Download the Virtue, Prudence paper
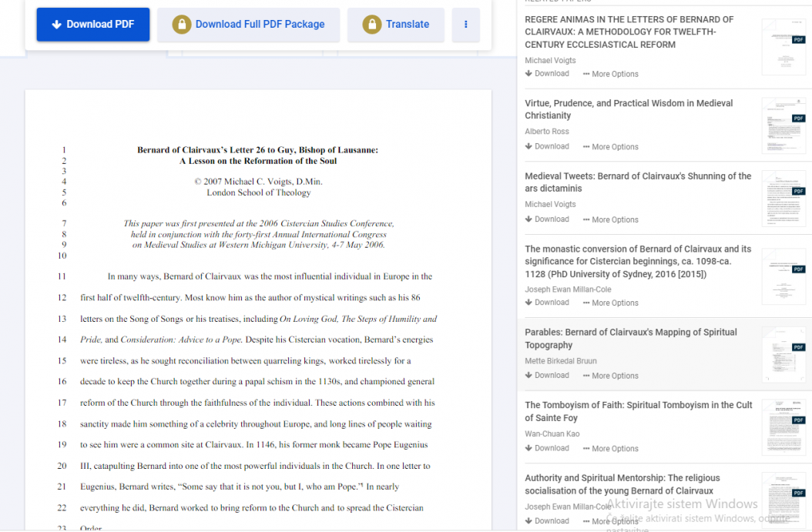The width and height of the screenshot is (812, 532). coord(547,146)
